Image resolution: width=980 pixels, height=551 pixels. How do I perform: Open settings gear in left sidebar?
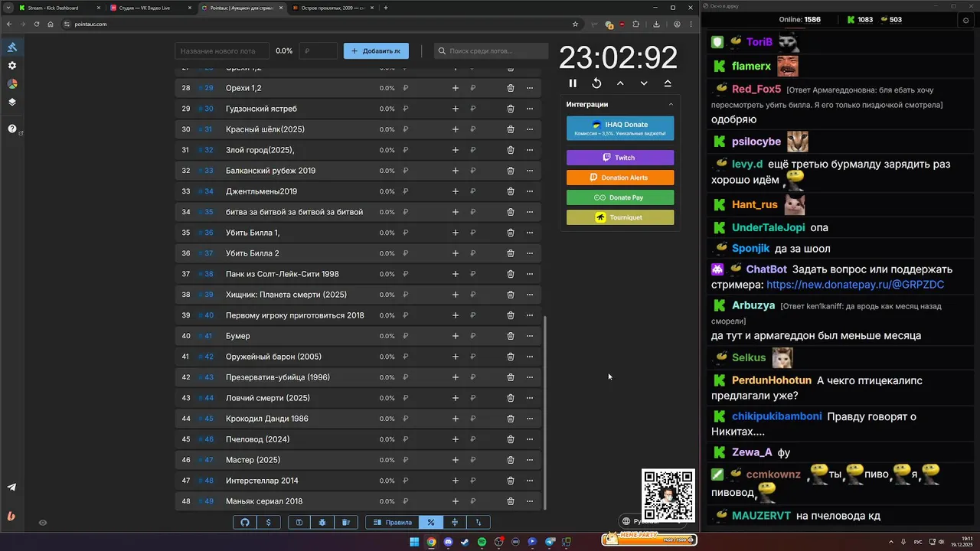pyautogui.click(x=12, y=67)
